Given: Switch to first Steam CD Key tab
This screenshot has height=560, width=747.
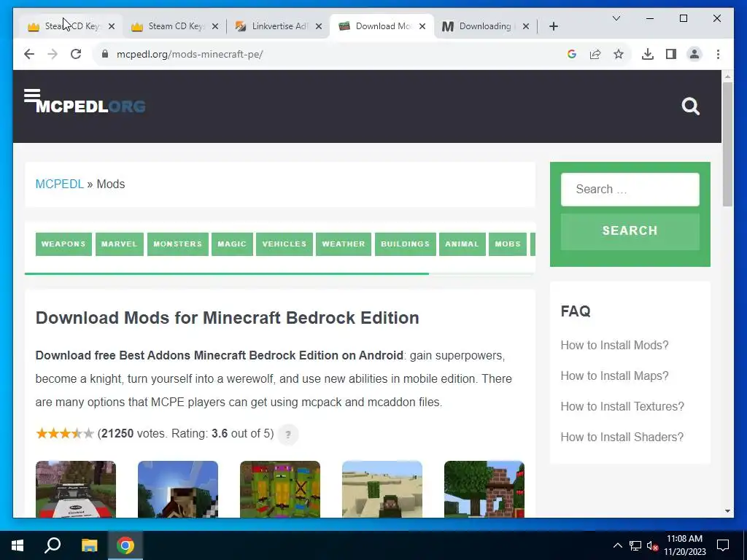Looking at the screenshot, I should point(71,26).
